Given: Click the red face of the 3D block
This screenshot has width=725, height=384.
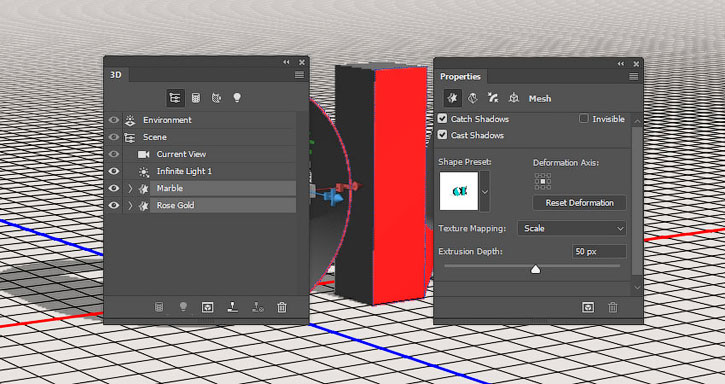Looking at the screenshot, I should click(400, 185).
